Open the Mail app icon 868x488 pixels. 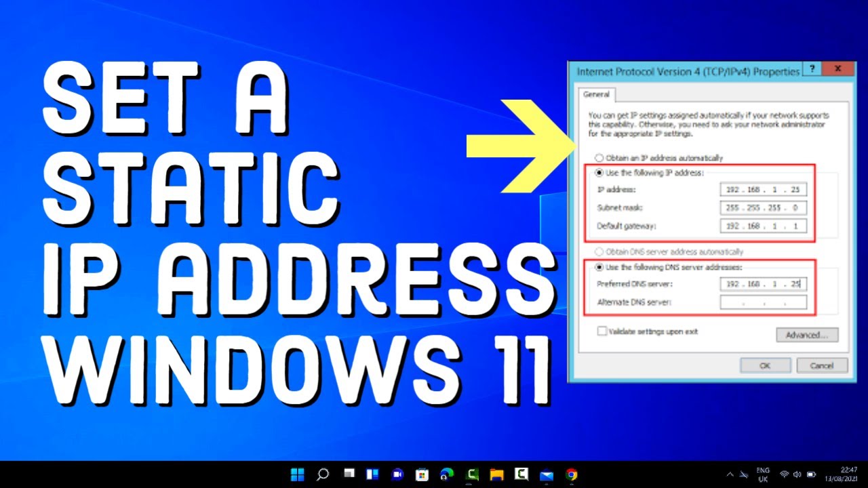coord(547,474)
